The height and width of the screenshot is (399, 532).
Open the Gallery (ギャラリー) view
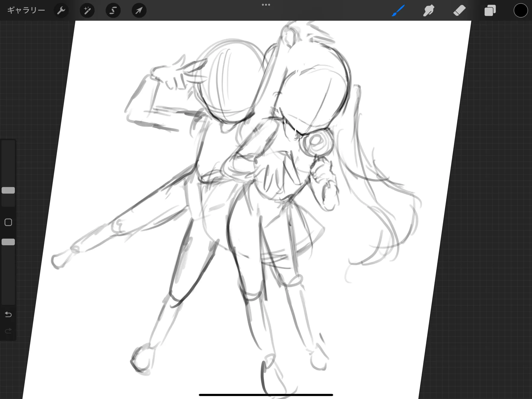pyautogui.click(x=26, y=11)
